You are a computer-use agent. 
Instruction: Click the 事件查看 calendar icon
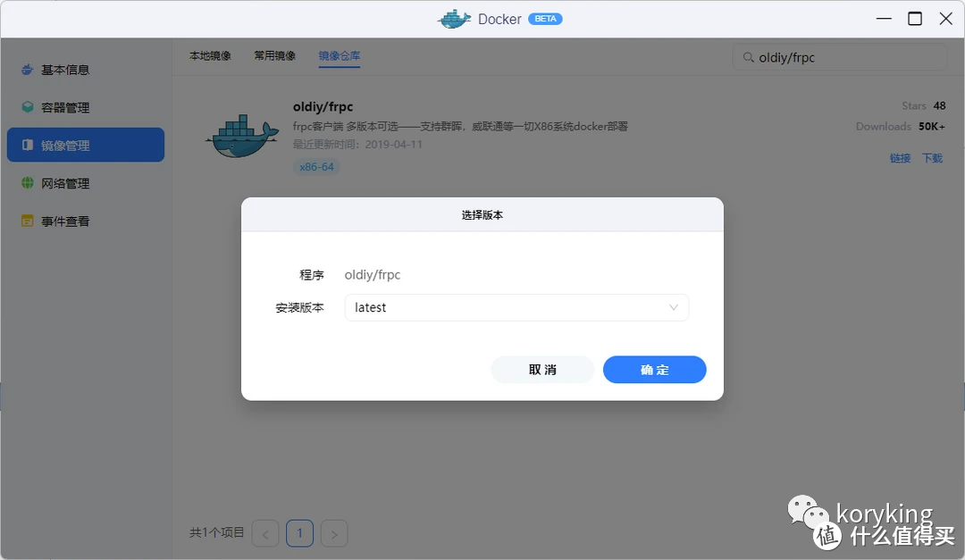[x=27, y=221]
